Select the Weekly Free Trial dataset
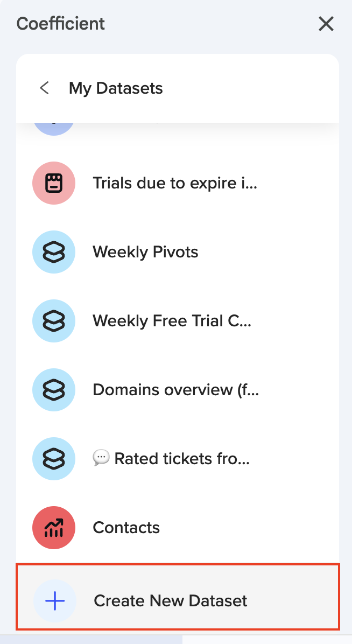352x644 pixels. pos(172,321)
